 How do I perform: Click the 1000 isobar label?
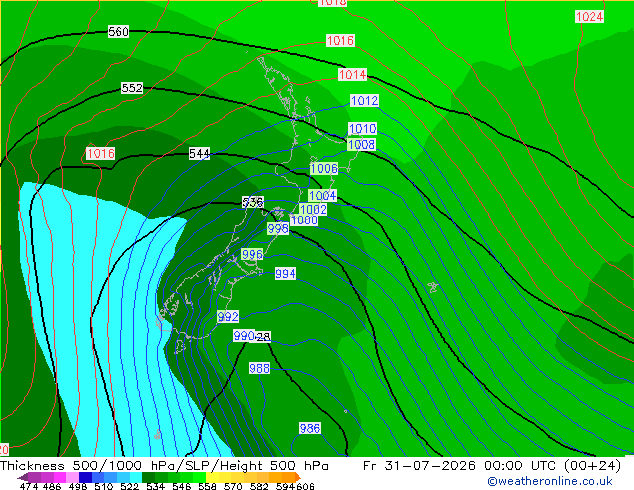click(x=304, y=220)
